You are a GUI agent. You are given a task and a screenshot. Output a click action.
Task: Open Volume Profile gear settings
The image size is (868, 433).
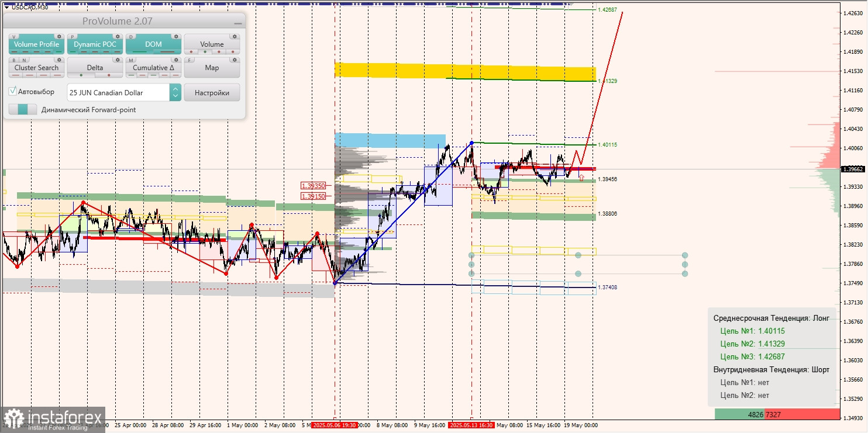tap(59, 37)
